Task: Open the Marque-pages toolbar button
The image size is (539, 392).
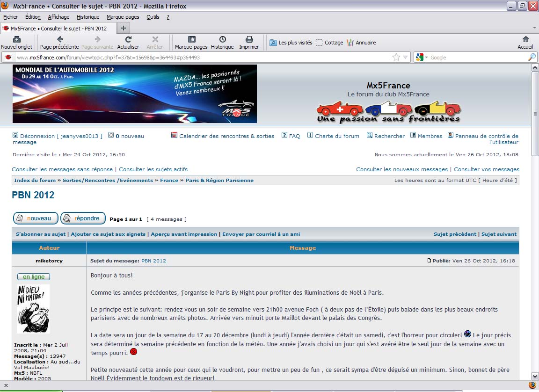Action: click(x=191, y=43)
